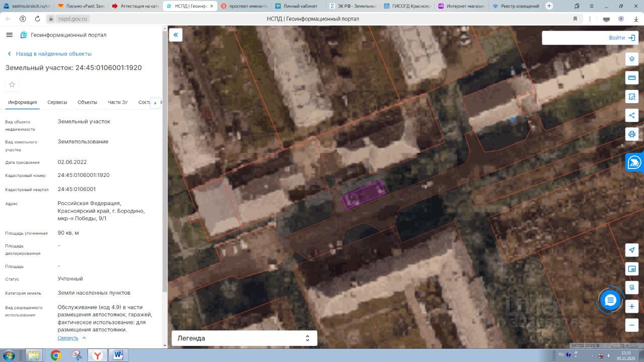Open a new browser tab
Screen dimensions: 644x362
tap(549, 6)
